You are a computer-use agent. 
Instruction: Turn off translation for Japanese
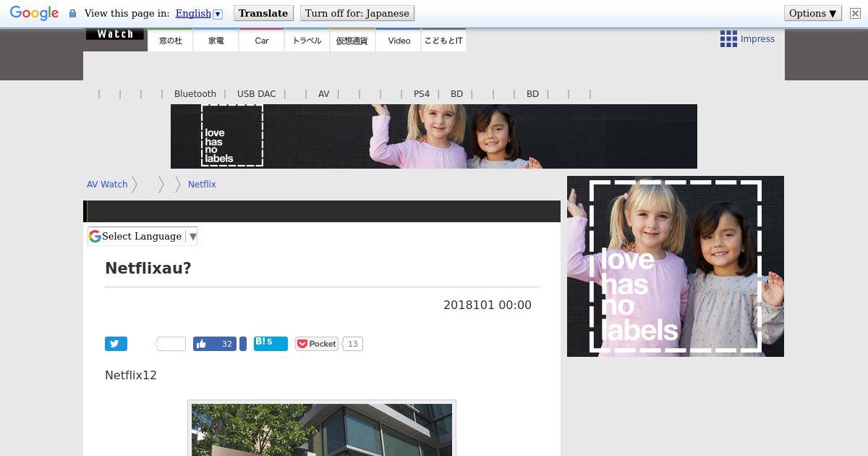click(357, 13)
